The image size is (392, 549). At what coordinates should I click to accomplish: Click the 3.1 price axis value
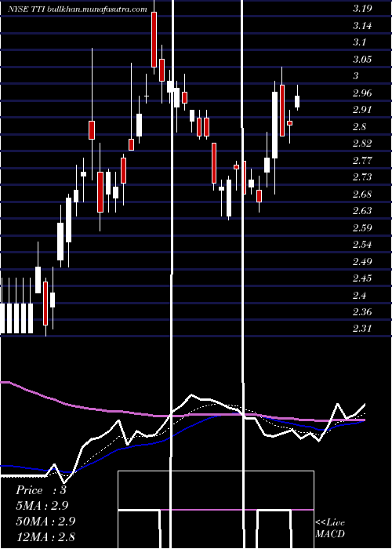click(x=359, y=42)
